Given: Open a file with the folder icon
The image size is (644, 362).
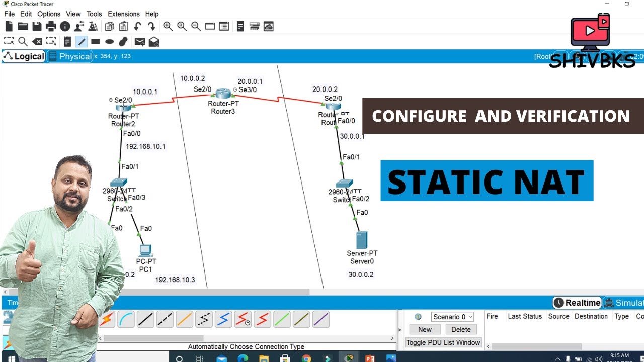Looking at the screenshot, I should point(23,27).
